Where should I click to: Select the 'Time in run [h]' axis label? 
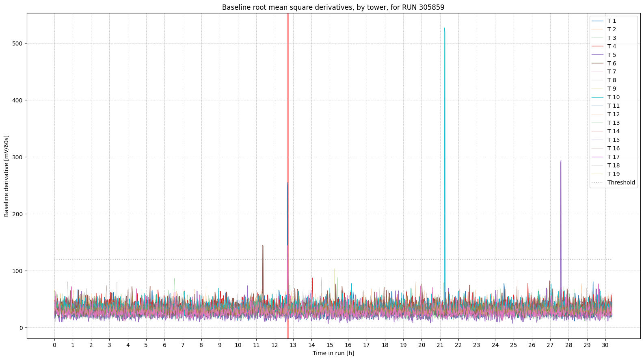[333, 353]
